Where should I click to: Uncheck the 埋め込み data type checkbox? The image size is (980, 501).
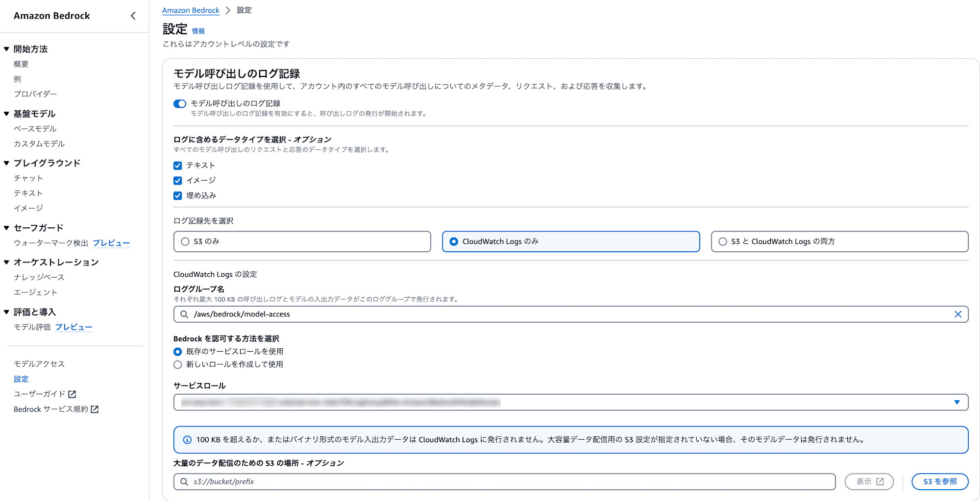click(178, 196)
